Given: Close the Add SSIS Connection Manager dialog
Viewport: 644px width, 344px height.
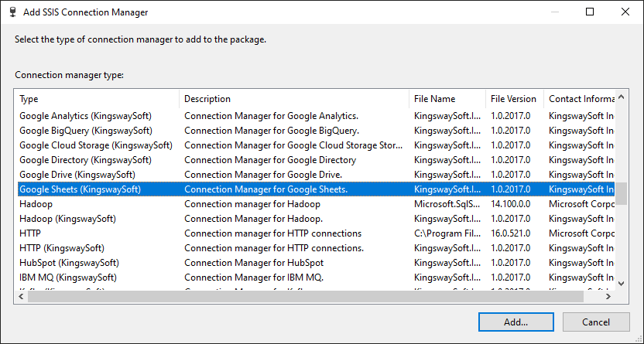Looking at the screenshot, I should pyautogui.click(x=625, y=12).
